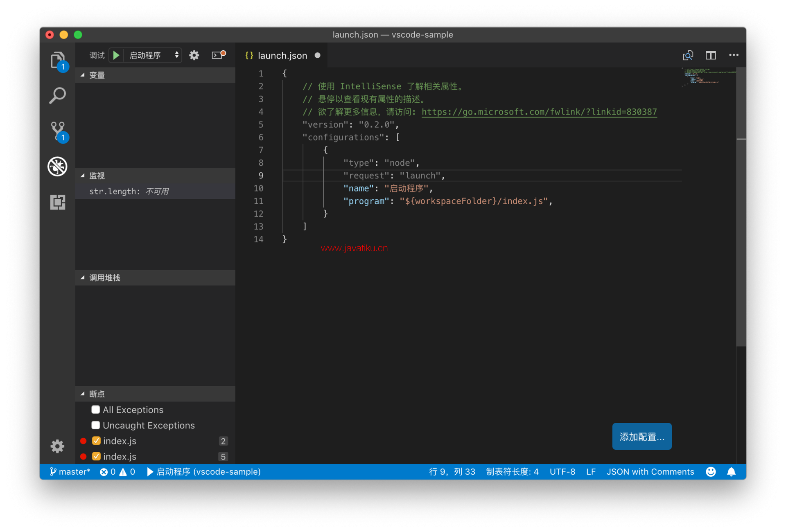Open the Extensions view icon
The height and width of the screenshot is (532, 786).
[x=57, y=202]
